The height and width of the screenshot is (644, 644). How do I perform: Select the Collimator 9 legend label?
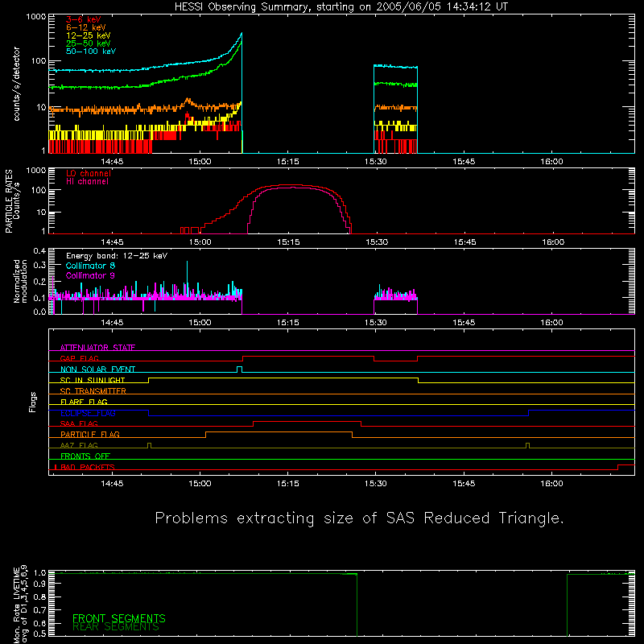click(x=90, y=275)
